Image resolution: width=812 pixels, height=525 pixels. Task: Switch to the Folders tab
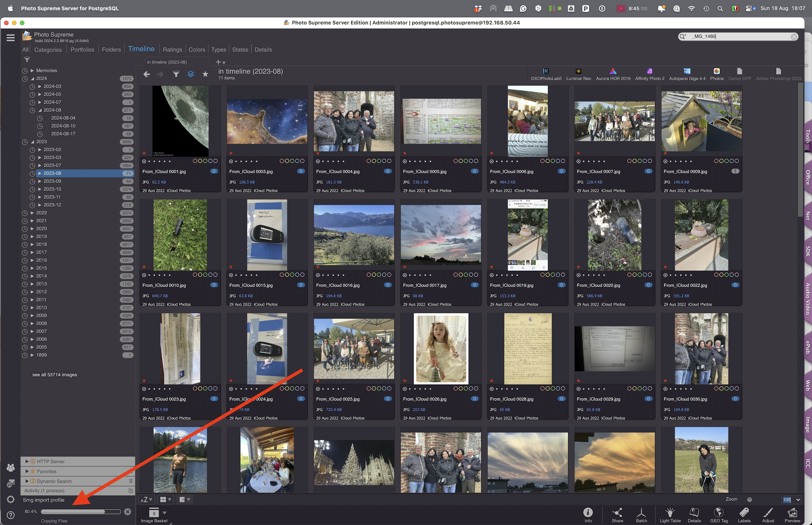[x=111, y=50]
